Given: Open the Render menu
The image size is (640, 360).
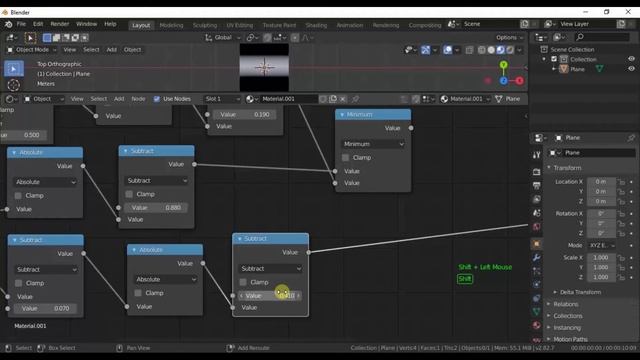Looking at the screenshot, I should pos(60,24).
